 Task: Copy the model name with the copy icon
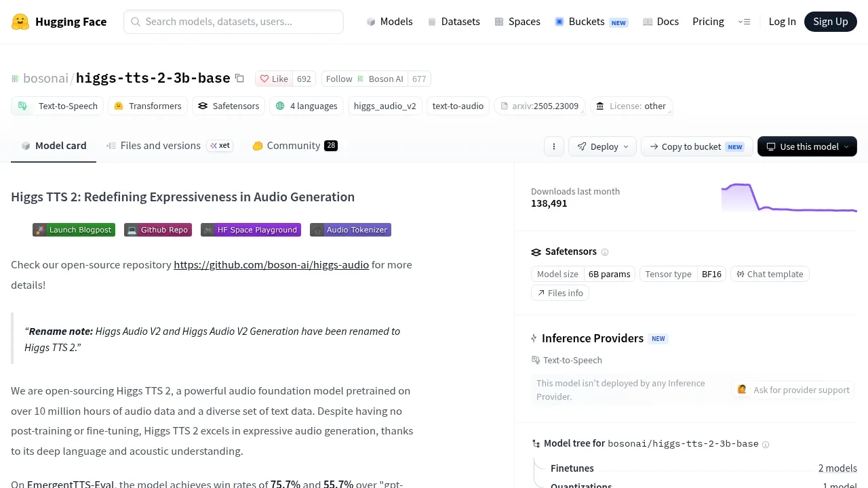tap(239, 78)
